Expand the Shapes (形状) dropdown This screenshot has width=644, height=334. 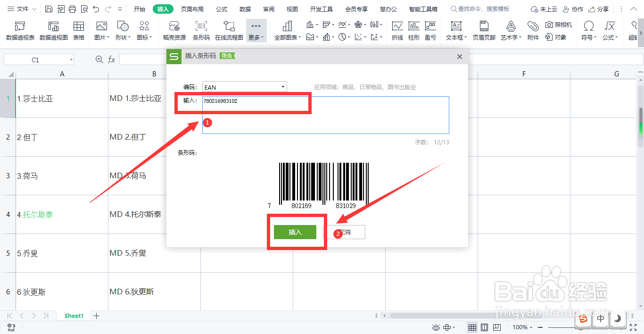pyautogui.click(x=130, y=37)
